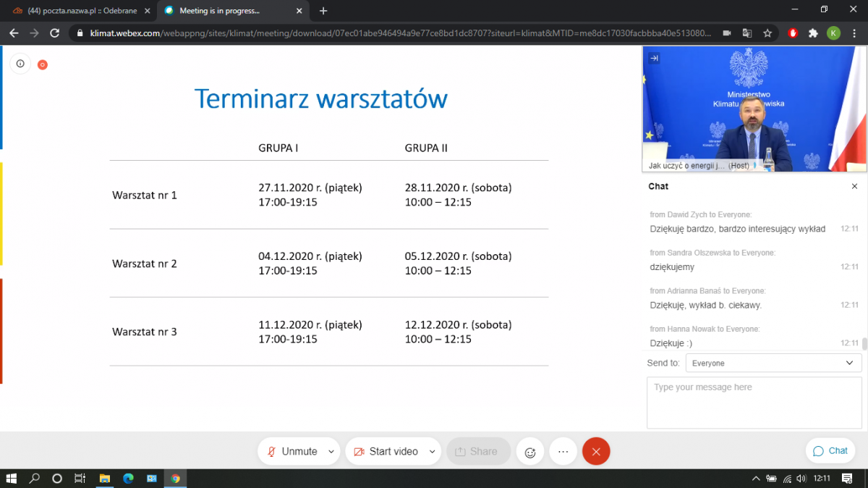868x488 pixels.
Task: Turn on camera with Start video
Action: pyautogui.click(x=386, y=451)
